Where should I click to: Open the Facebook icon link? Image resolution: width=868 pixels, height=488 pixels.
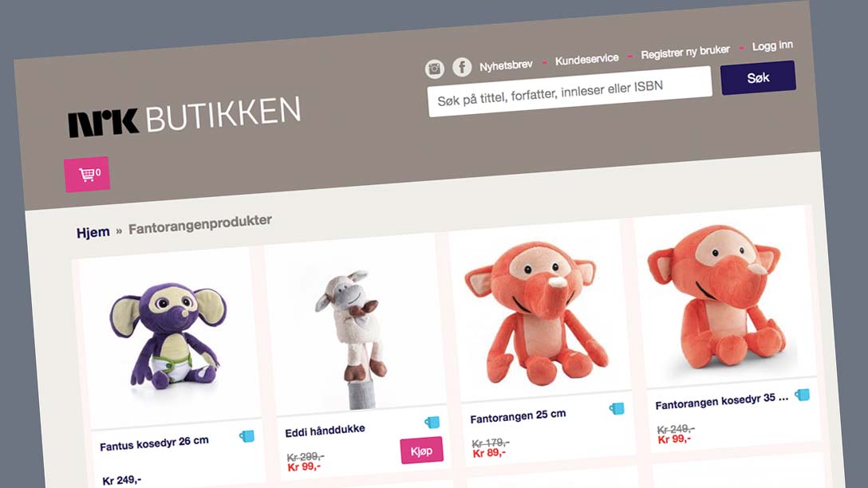[x=462, y=67]
